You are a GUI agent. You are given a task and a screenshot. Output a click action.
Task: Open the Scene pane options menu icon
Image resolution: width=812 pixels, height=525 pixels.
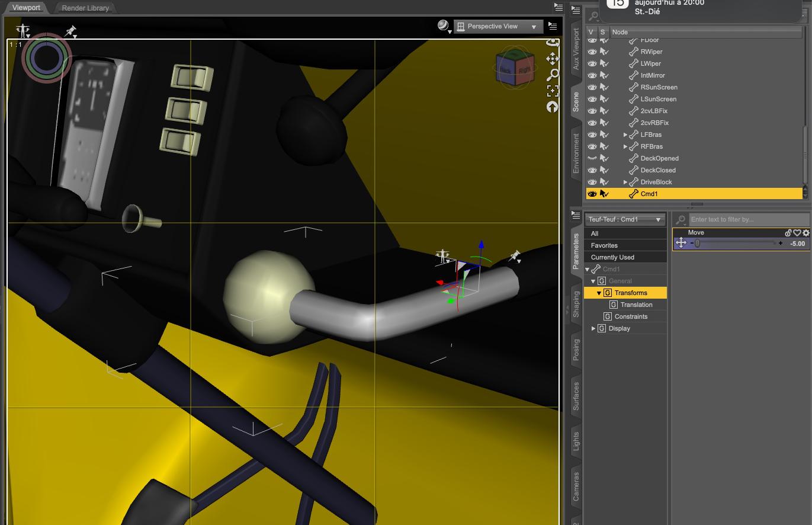click(x=576, y=9)
